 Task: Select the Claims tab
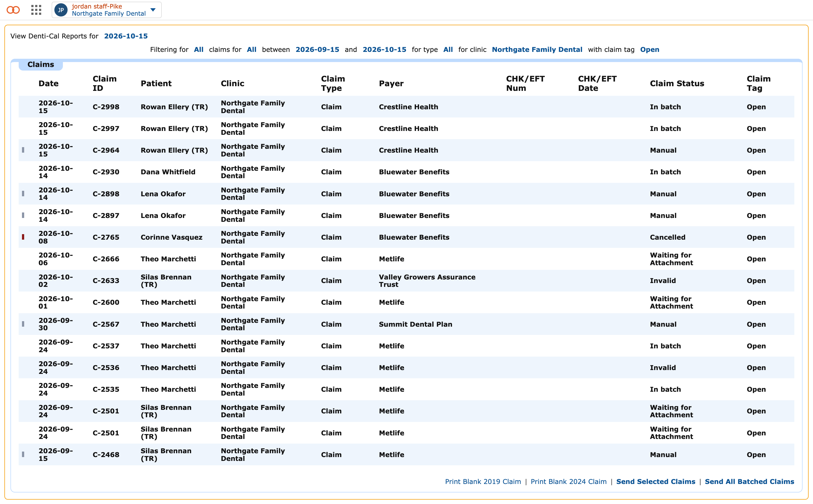(x=41, y=65)
